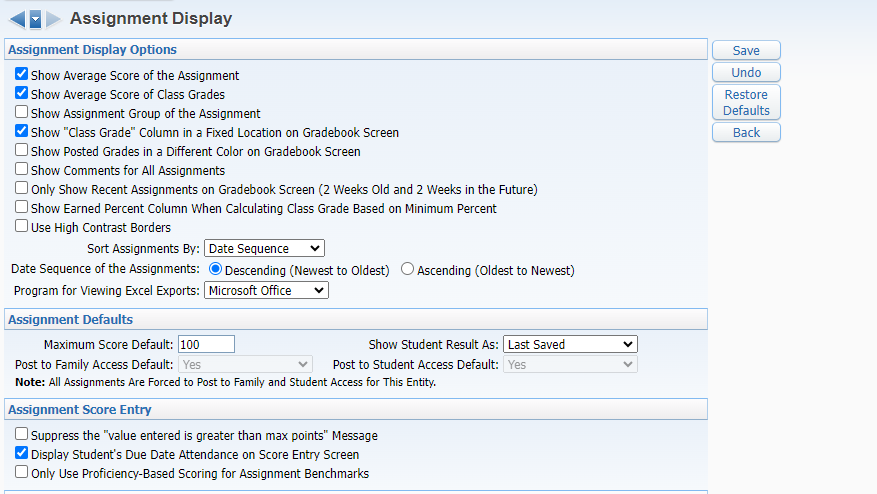This screenshot has width=877, height=494.
Task: Open the Show Student Result As dropdown
Action: click(x=569, y=344)
